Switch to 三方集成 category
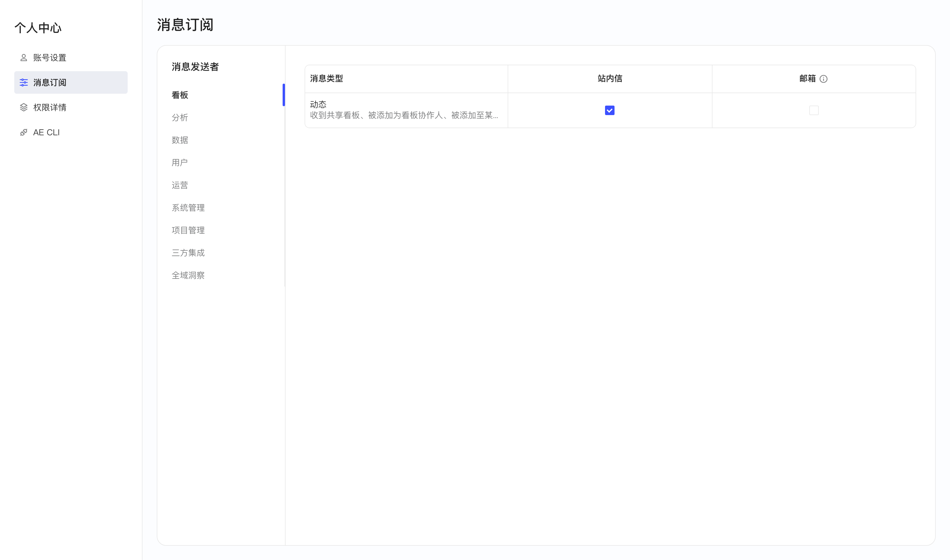The image size is (950, 560). click(x=188, y=253)
